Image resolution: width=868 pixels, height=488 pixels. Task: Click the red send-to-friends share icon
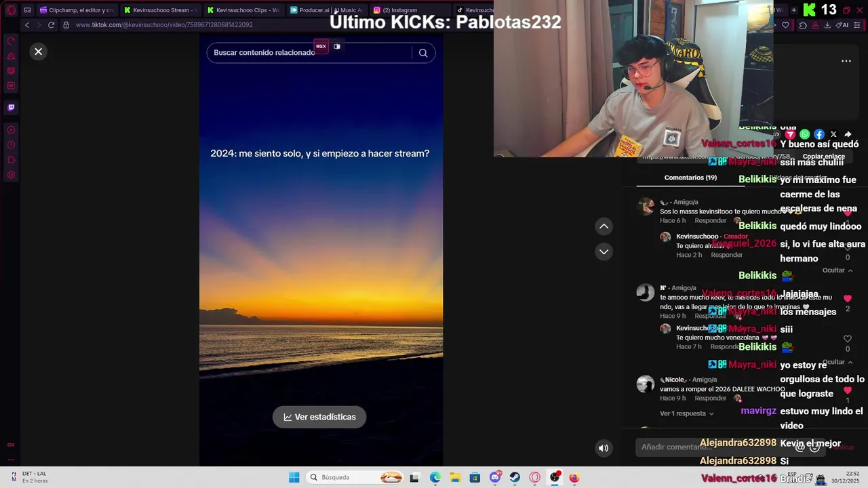[x=790, y=134]
